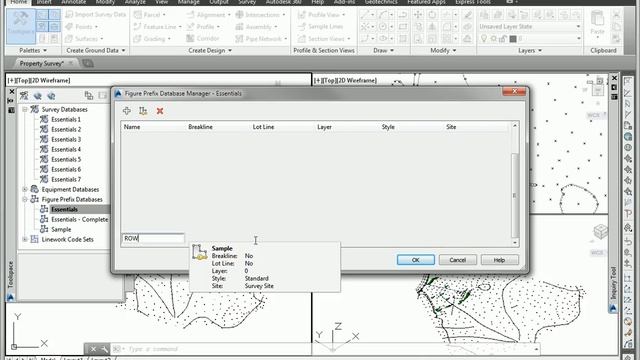This screenshot has height=360, width=640.
Task: Click the Section Views tool
Action: pos(324,39)
